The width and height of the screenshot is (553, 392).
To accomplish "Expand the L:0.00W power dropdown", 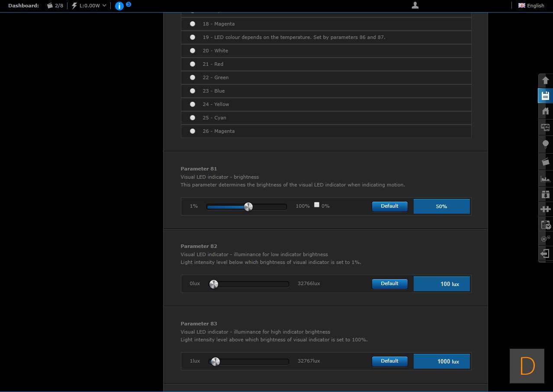I will tap(89, 6).
